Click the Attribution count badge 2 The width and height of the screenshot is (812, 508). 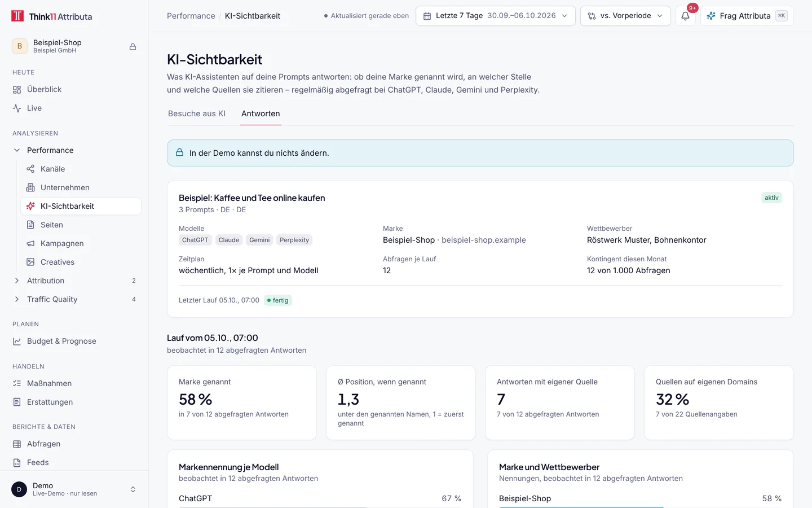tap(134, 281)
